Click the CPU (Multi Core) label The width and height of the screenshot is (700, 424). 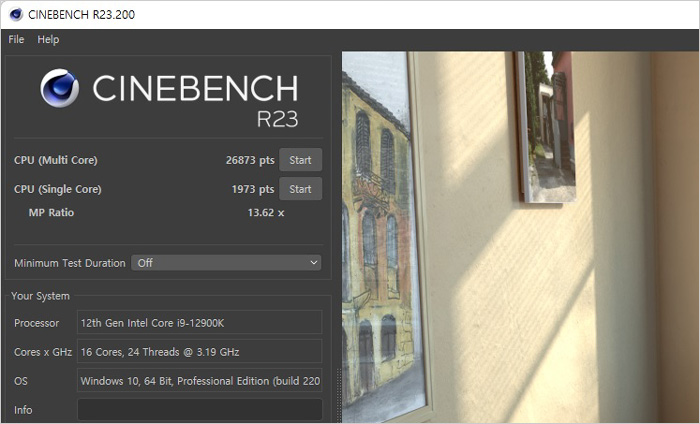(x=56, y=160)
